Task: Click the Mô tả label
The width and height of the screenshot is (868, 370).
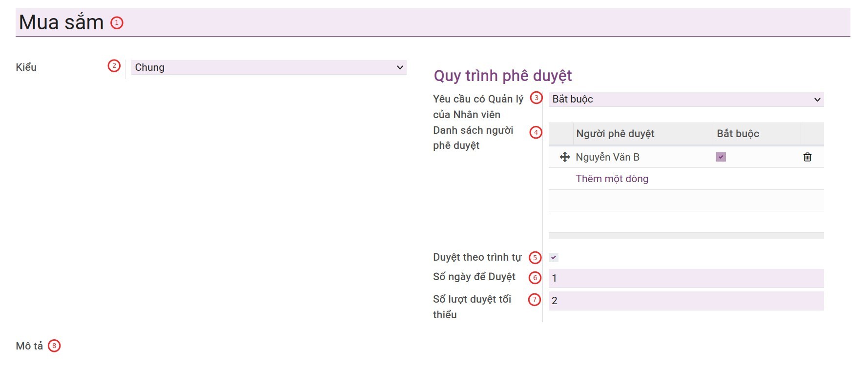Action: [x=29, y=346]
